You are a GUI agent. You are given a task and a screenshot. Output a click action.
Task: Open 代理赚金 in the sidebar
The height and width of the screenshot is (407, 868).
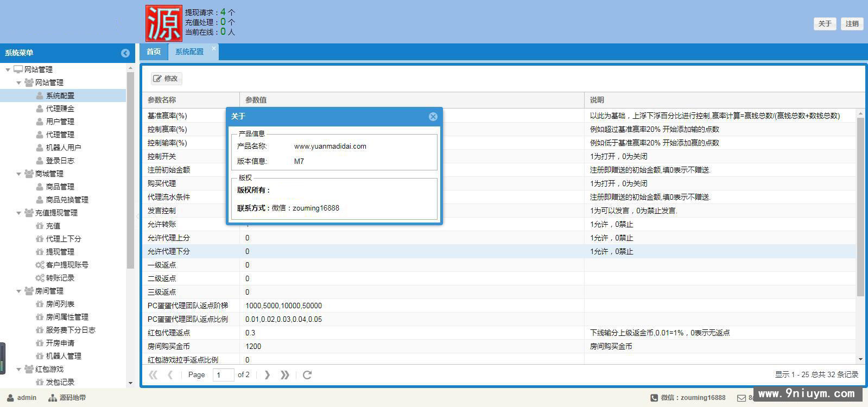60,109
